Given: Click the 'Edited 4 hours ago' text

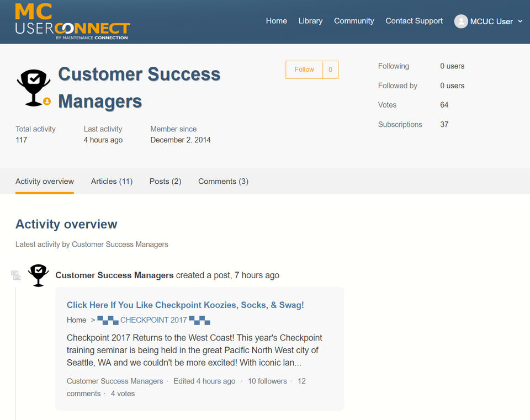Looking at the screenshot, I should [x=204, y=381].
